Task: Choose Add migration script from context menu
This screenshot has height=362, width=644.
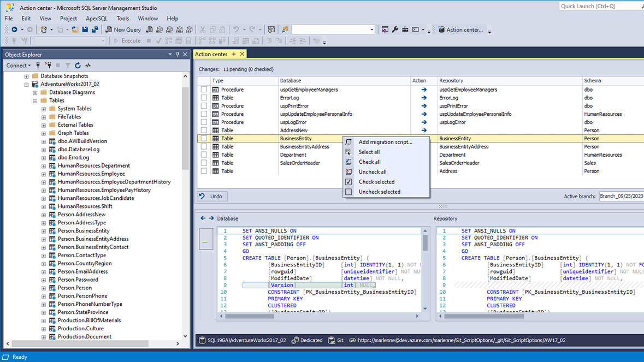Action: pos(385,142)
